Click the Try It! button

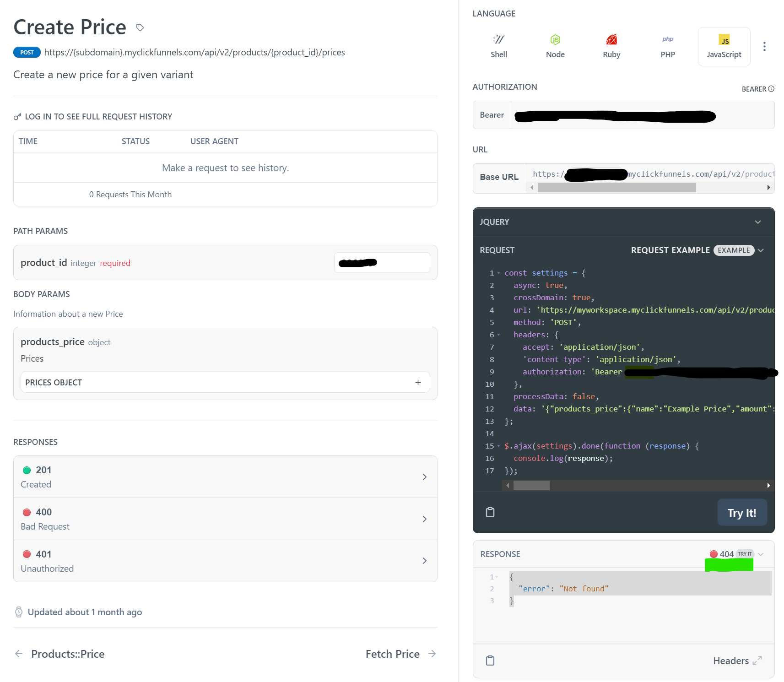742,513
